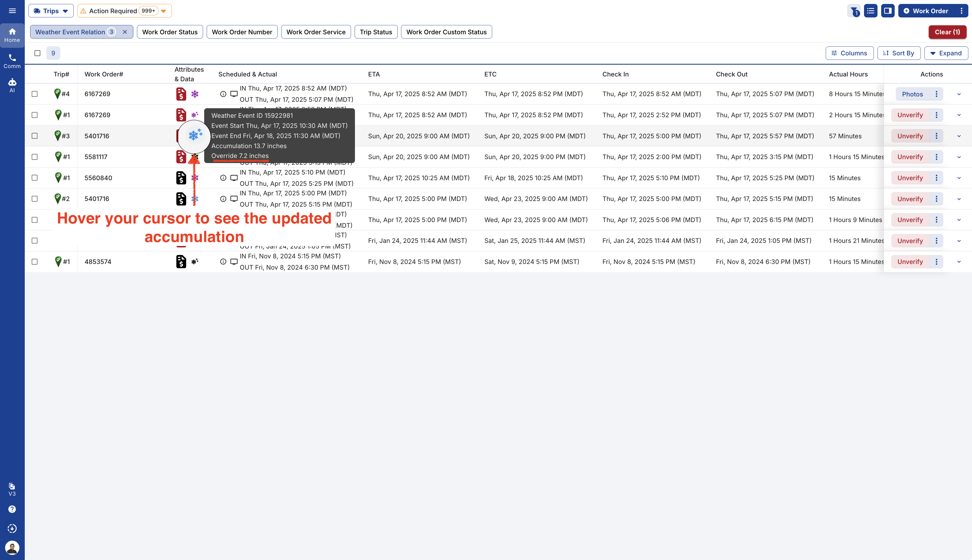The height and width of the screenshot is (560, 972).
Task: Open the Work Order Status filter
Action: coord(170,32)
